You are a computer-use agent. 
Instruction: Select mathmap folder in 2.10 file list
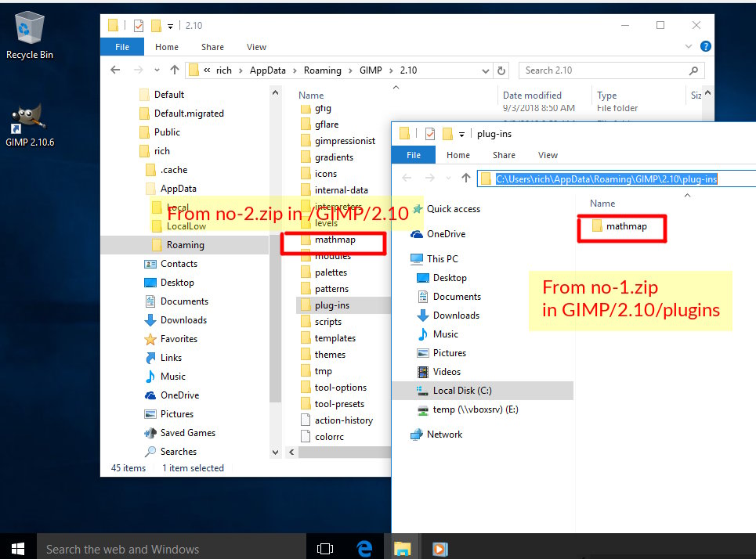(335, 240)
